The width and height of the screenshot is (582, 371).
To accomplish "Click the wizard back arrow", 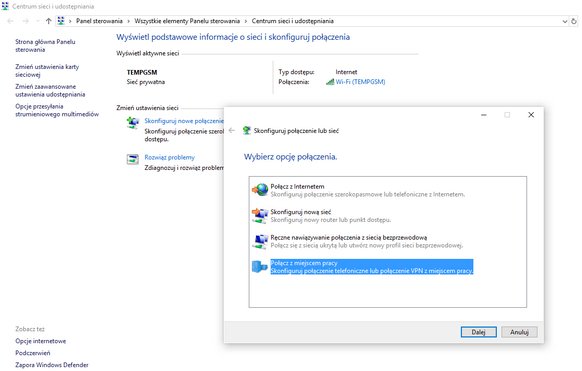I will tap(232, 131).
